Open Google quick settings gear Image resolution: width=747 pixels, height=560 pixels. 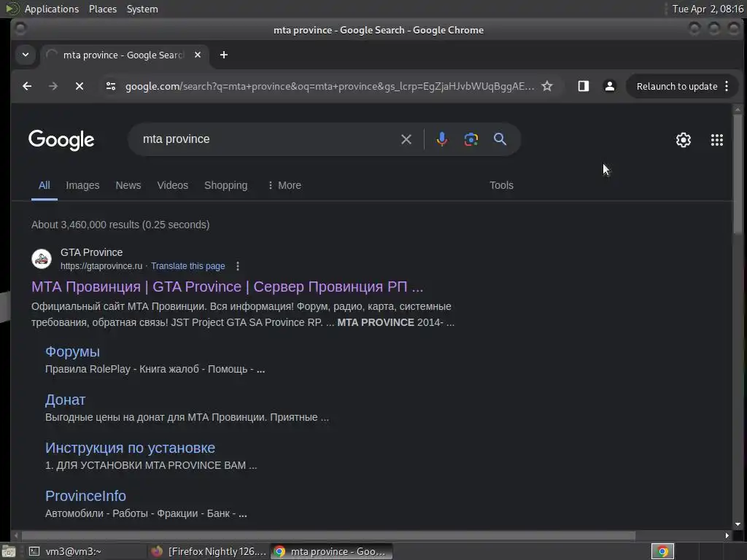coord(683,140)
